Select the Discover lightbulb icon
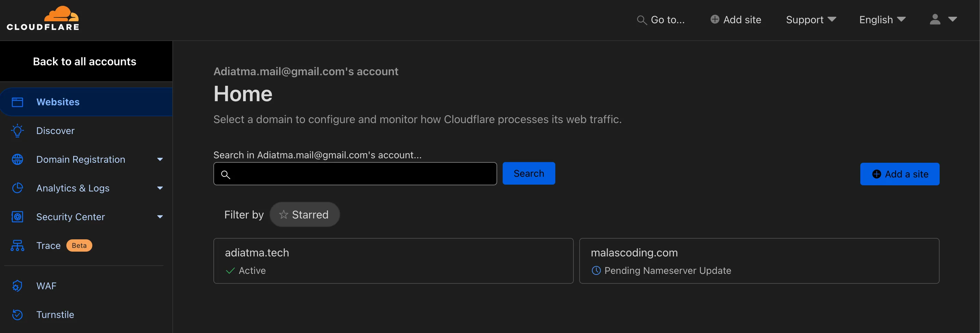980x333 pixels. click(x=17, y=131)
